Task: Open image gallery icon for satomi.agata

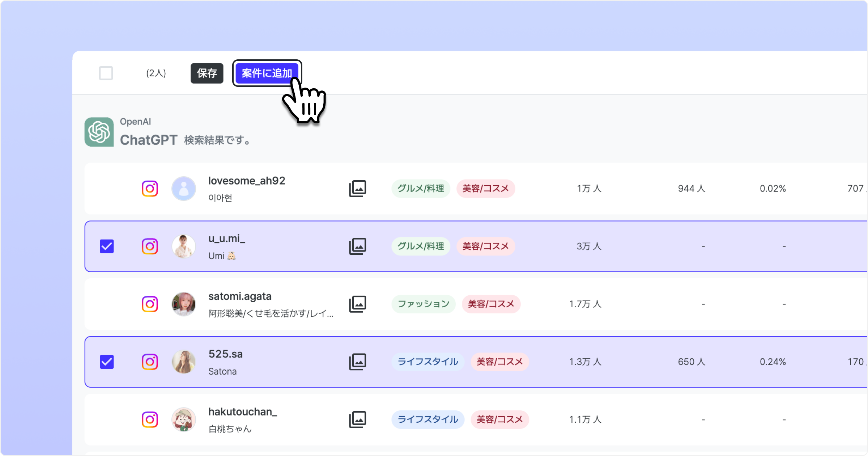Action: 357,304
